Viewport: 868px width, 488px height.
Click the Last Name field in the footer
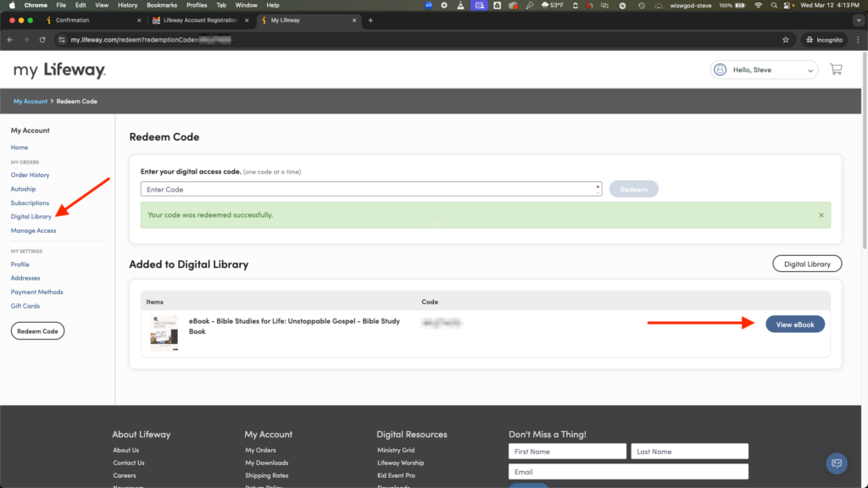coord(690,452)
